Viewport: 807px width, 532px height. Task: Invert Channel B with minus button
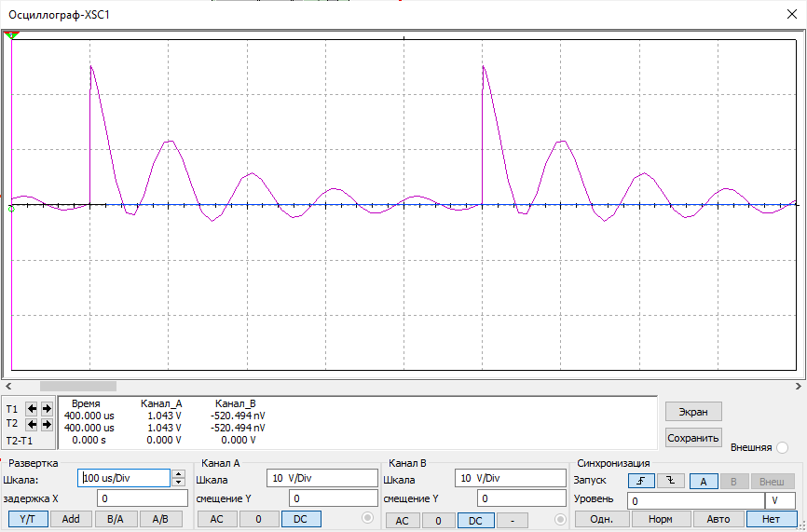point(513,521)
